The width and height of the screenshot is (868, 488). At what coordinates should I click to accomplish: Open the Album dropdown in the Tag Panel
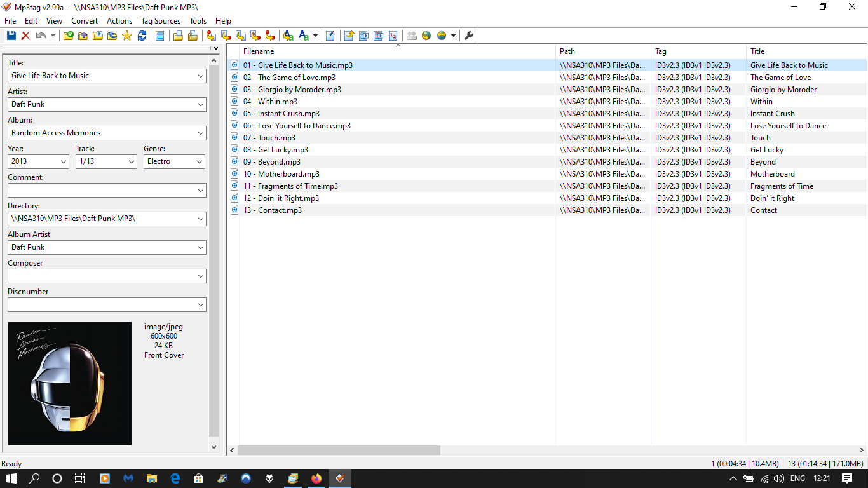point(201,133)
